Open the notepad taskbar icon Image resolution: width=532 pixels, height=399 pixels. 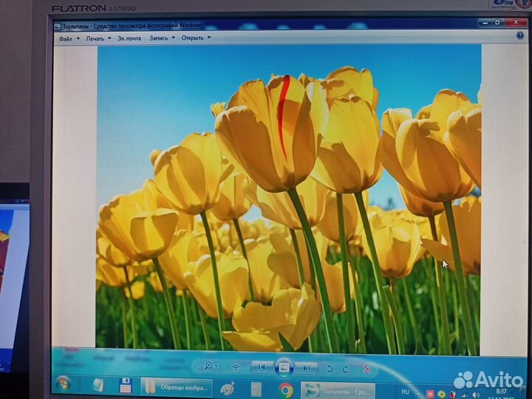pos(98,386)
